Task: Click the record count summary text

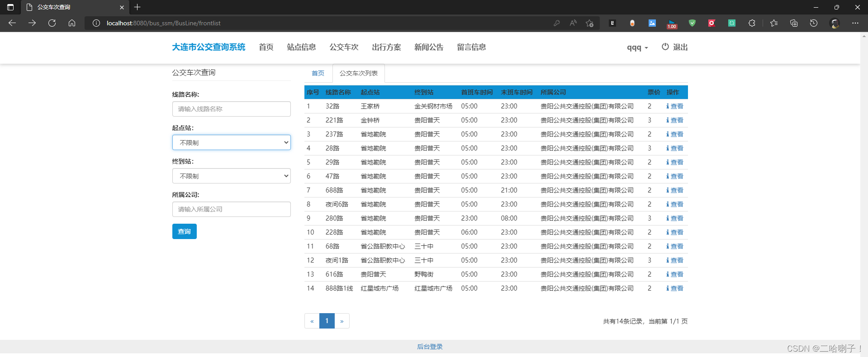Action: (x=645, y=321)
